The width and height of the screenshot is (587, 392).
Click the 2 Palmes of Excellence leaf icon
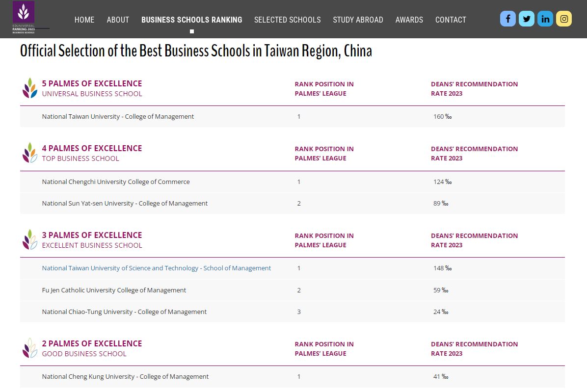pyautogui.click(x=29, y=348)
